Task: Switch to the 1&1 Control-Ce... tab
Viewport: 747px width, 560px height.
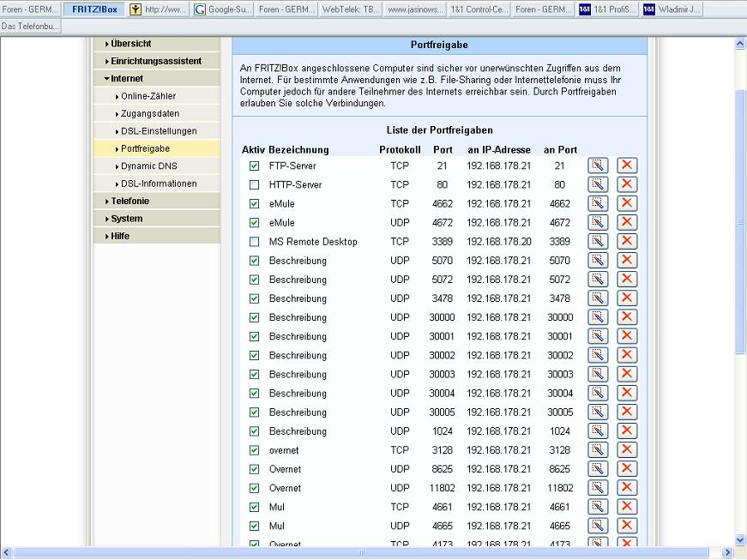Action: click(x=479, y=9)
